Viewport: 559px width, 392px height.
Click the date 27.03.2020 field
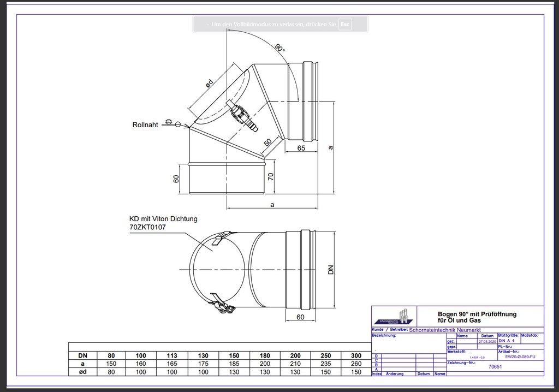[x=487, y=341]
